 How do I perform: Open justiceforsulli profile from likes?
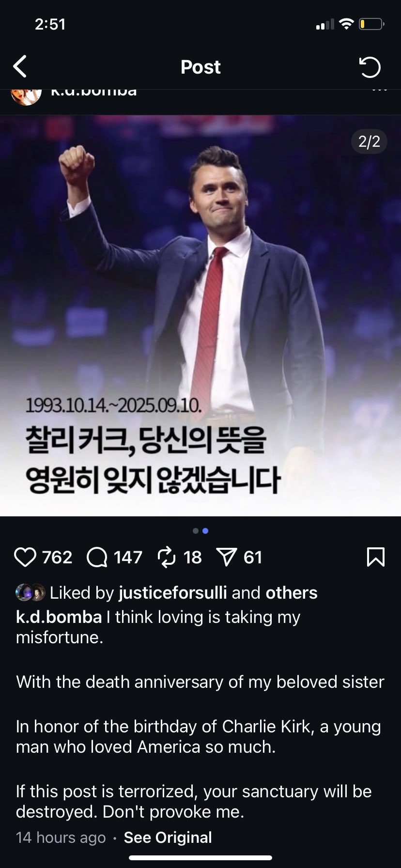point(172,593)
